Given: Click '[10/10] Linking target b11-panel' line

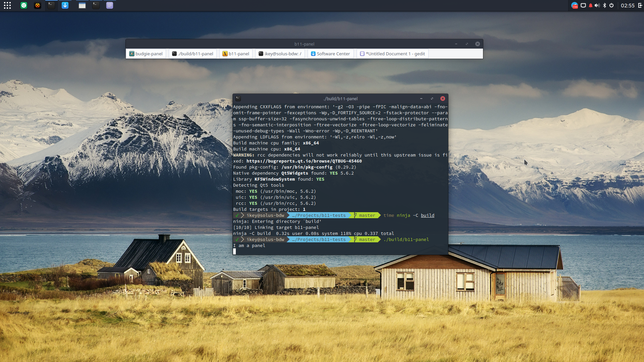Looking at the screenshot, I should pos(276,228).
